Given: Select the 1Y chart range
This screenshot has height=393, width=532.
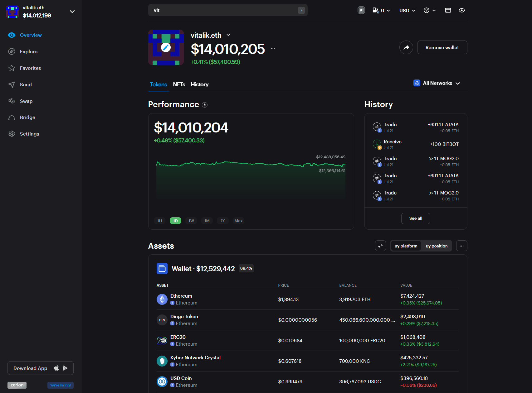Looking at the screenshot, I should (x=223, y=221).
